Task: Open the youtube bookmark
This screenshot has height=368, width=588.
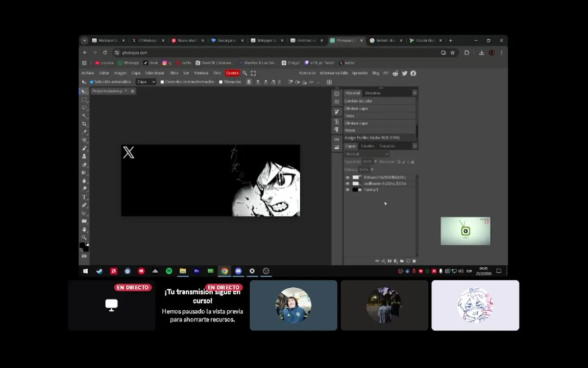Action: point(104,63)
